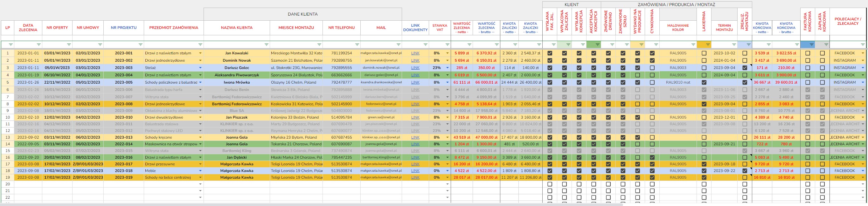The height and width of the screenshot is (206, 868).
Task: Open POLECAJĄCY dropdown showing FACEBOOK in row 1
Action: coord(863,53)
